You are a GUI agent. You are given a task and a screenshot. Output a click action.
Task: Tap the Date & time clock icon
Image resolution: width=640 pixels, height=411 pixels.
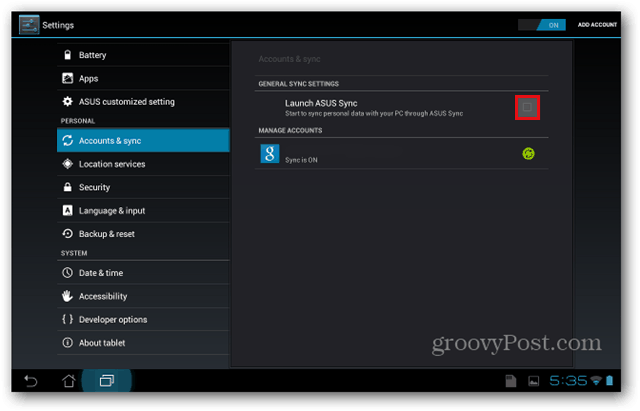coord(68,273)
